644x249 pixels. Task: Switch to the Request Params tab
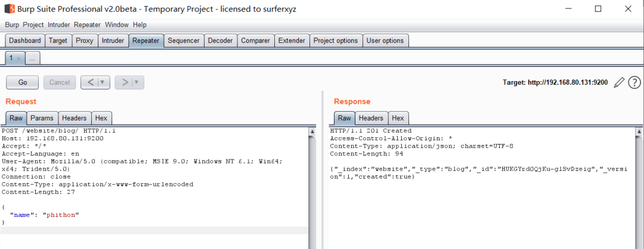[42, 118]
